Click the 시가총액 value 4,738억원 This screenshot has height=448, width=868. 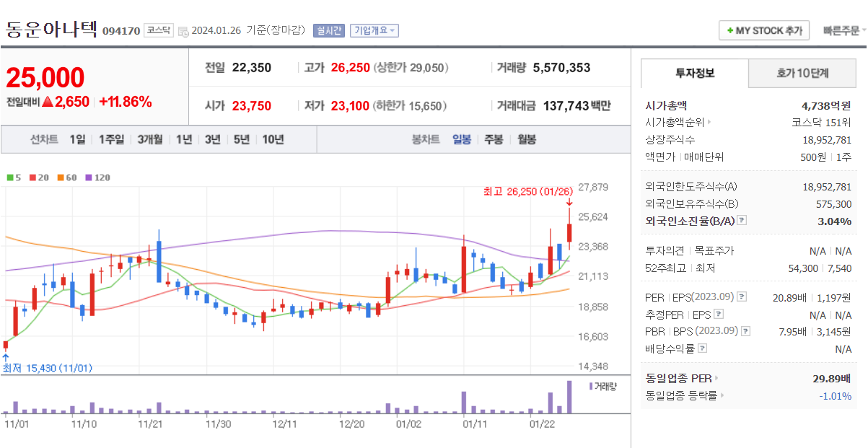(826, 105)
